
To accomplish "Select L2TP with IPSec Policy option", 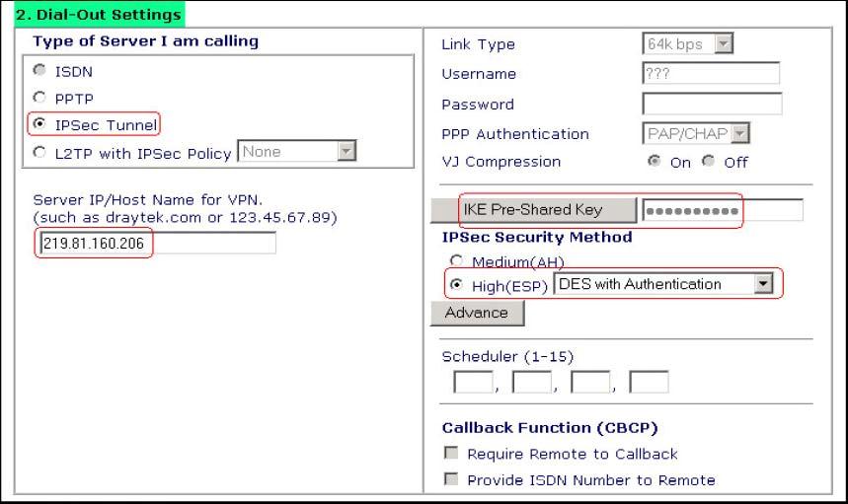I will 39,152.
